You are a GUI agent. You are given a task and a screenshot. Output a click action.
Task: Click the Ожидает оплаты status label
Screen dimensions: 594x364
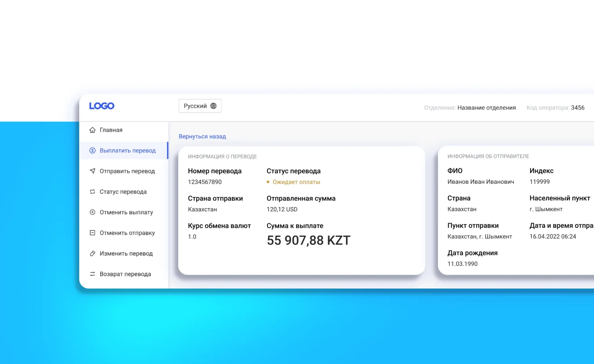(x=296, y=182)
